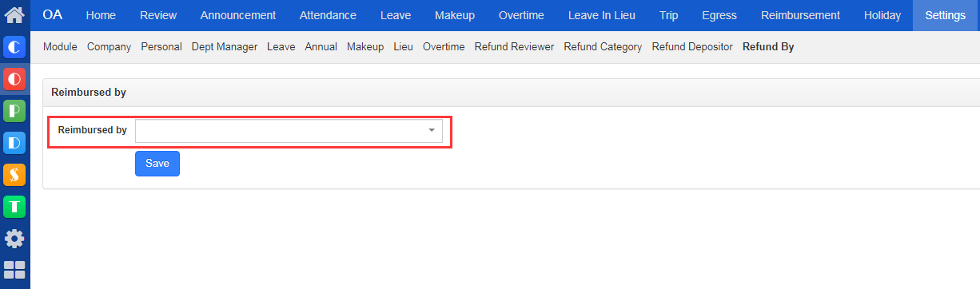This screenshot has width=980, height=289.
Task: Expand the Reimbursed by dropdown arrow
Action: pos(432,130)
